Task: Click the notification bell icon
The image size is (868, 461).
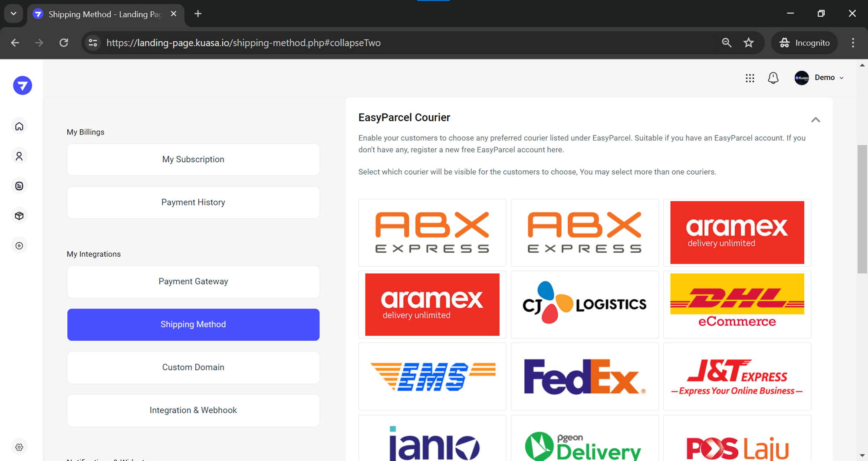Action: pyautogui.click(x=773, y=78)
